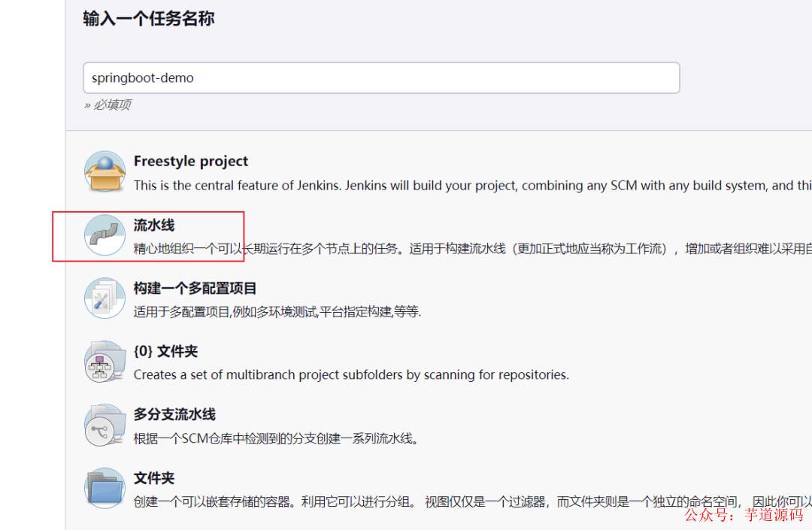
Task: Click the 输入一个任务名称 heading
Action: click(148, 19)
